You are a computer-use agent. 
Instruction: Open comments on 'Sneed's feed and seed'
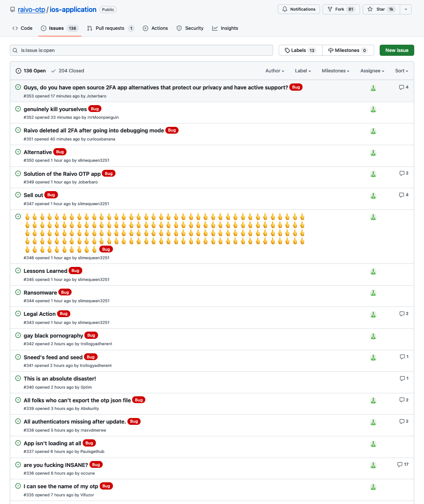[x=404, y=357]
